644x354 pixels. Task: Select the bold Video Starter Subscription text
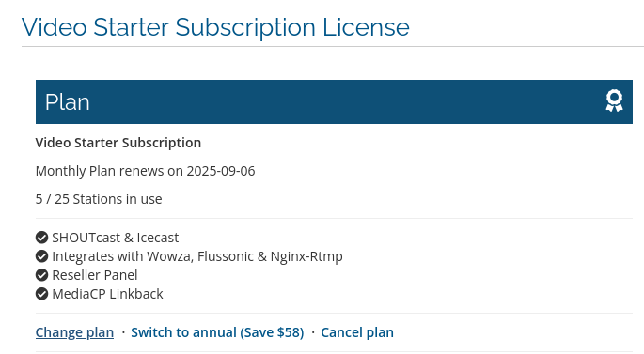[x=118, y=143]
